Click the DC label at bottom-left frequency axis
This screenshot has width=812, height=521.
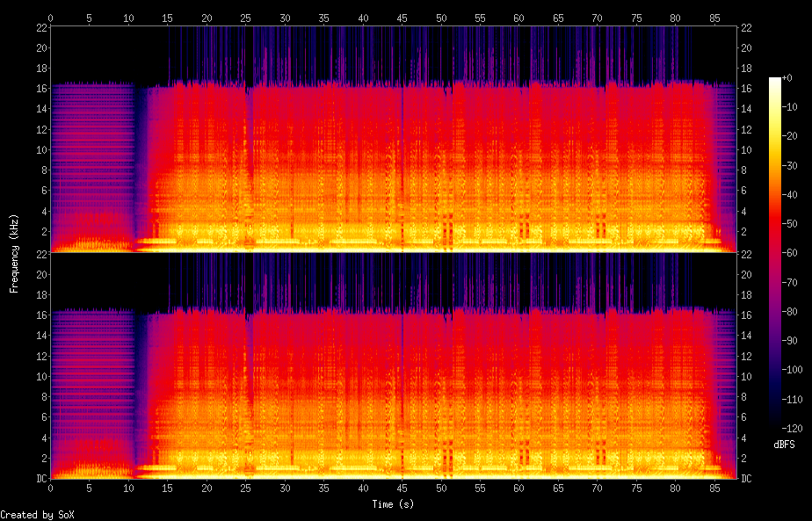pyautogui.click(x=40, y=479)
